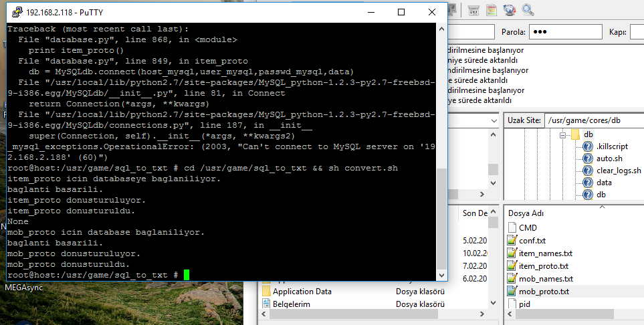Screen dimensions: 644x325
Task: Click the Uzak Site path field
Action: pyautogui.click(x=595, y=120)
